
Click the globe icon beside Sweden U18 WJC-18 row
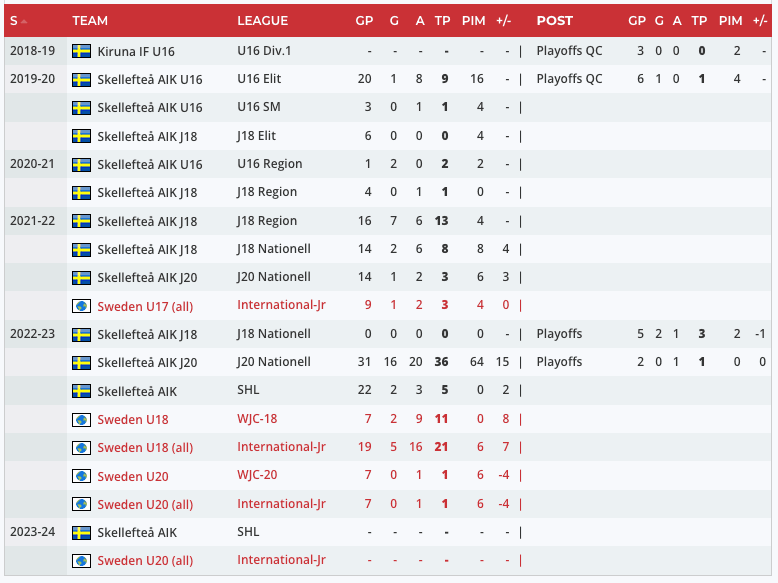(x=82, y=419)
